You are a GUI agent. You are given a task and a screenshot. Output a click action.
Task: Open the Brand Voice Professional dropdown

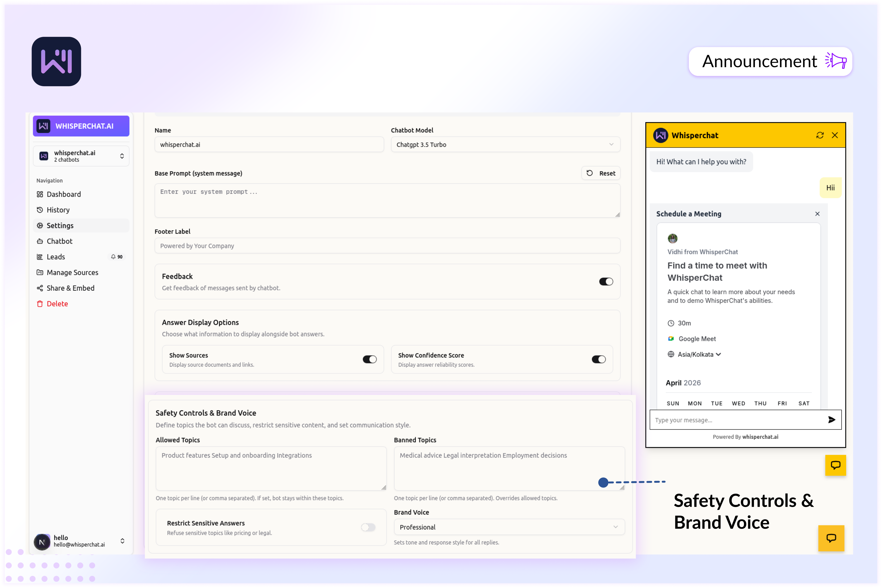click(509, 527)
